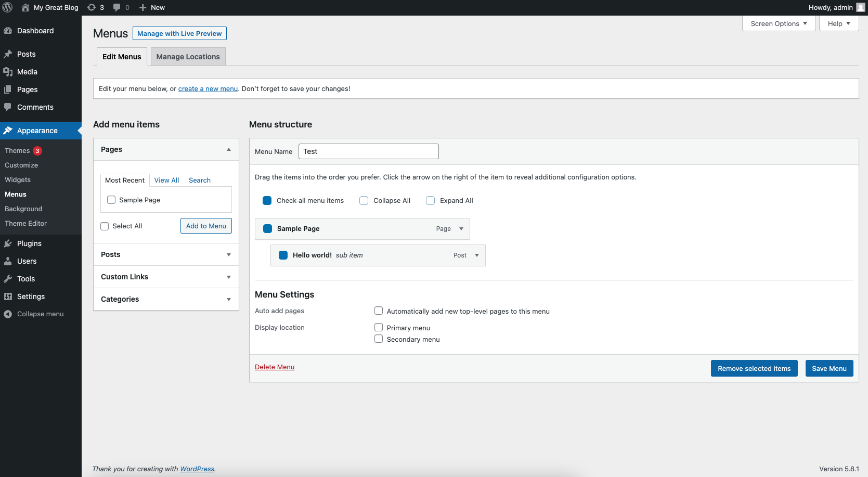Click the Posts pushpin icon
The height and width of the screenshot is (477, 868).
click(x=8, y=54)
